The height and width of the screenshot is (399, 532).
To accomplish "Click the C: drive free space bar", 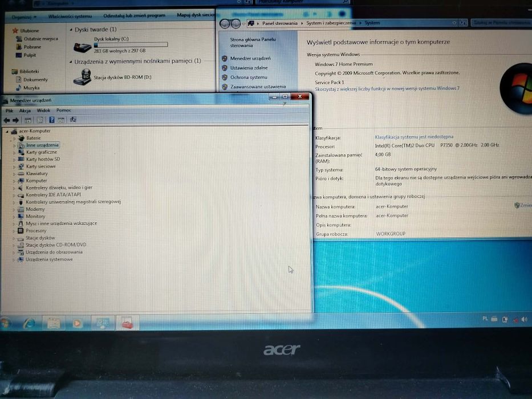I will (x=131, y=44).
